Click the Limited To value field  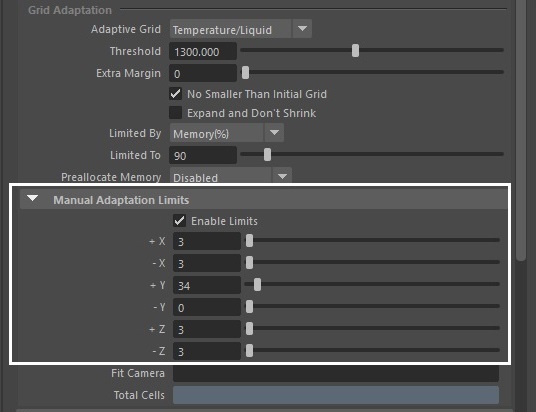(x=203, y=155)
